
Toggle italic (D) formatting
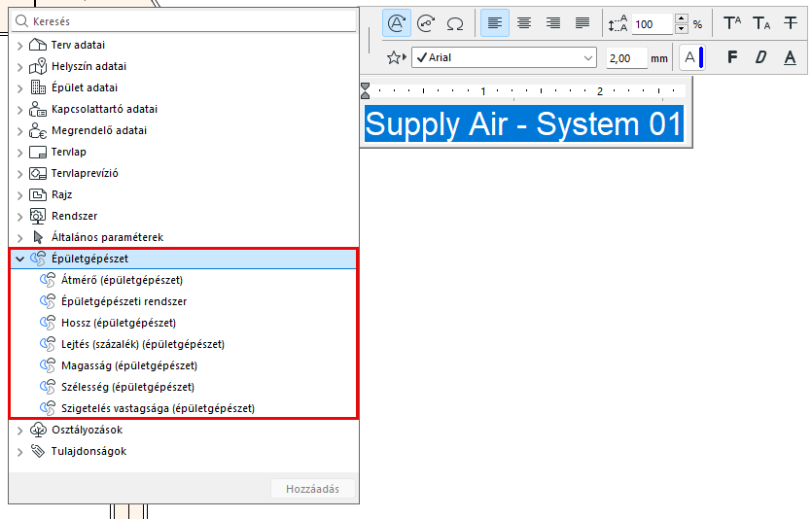760,57
